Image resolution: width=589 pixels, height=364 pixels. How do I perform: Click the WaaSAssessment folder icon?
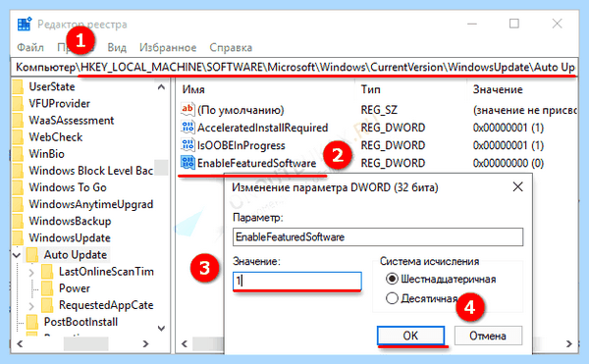click(x=18, y=120)
